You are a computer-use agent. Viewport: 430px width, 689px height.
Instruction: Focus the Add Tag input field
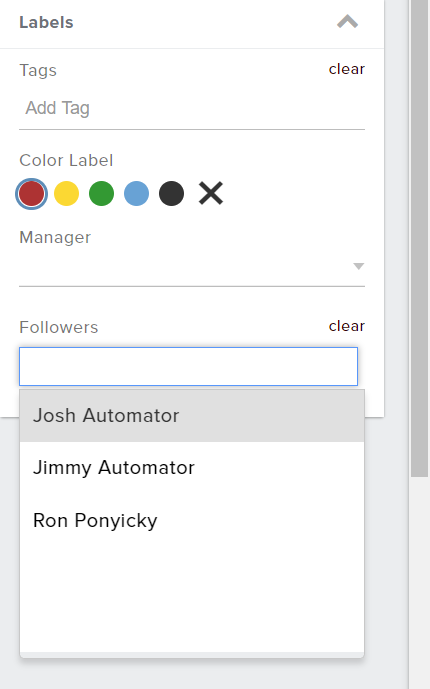[x=192, y=108]
